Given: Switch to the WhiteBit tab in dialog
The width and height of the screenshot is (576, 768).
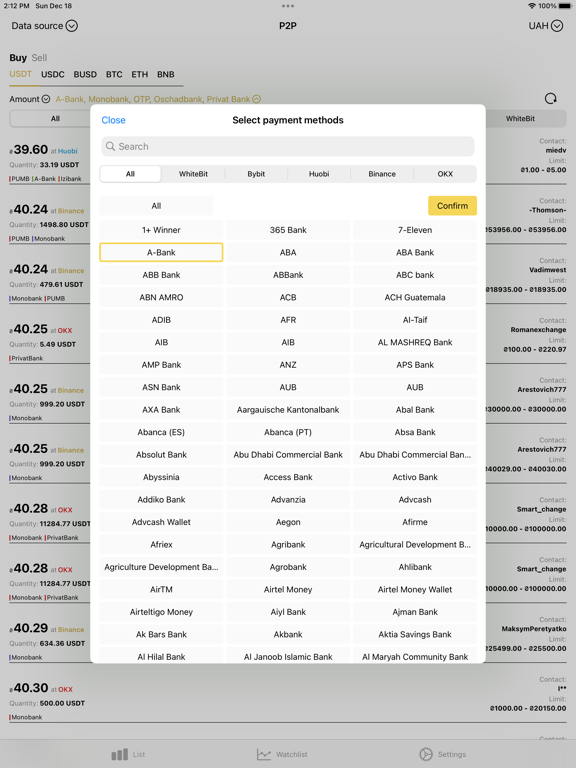Looking at the screenshot, I should tap(193, 174).
